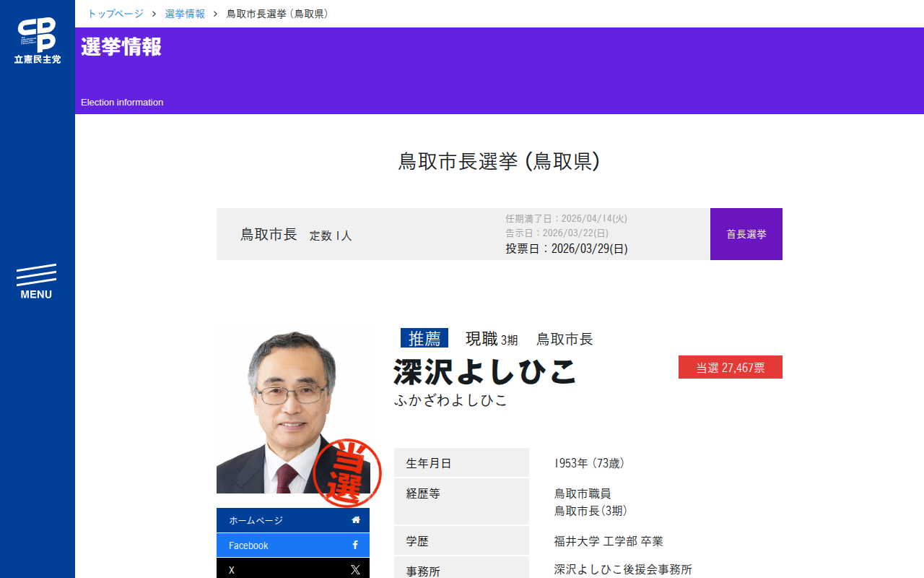Open the candidate's Facebook button
The image size is (924, 578).
(x=293, y=545)
